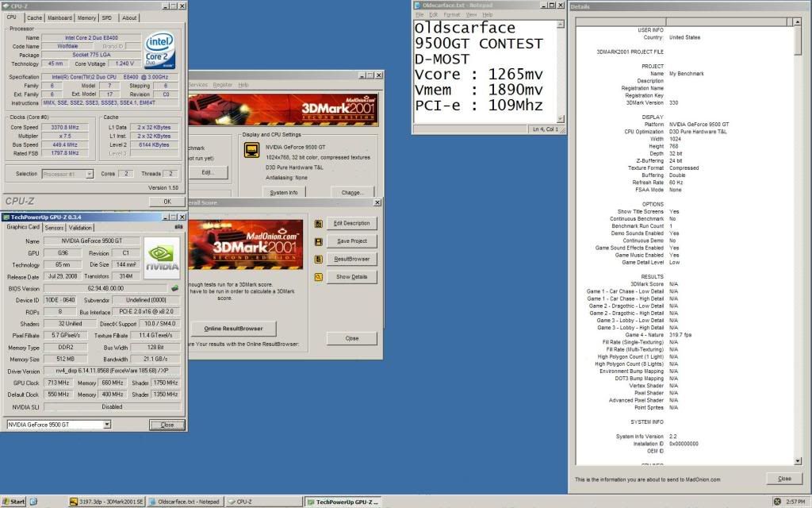812x508 pixels.
Task: Click the GPU Clock value "713 MHz"
Action: pyautogui.click(x=59, y=383)
